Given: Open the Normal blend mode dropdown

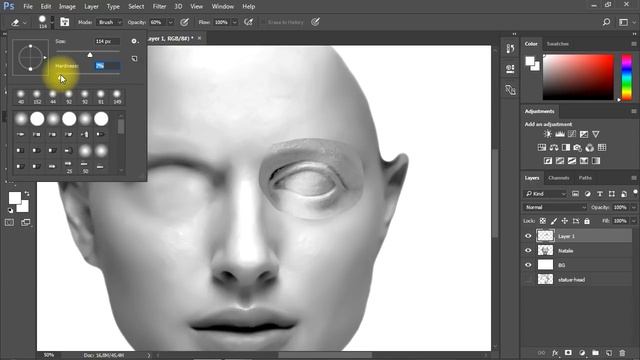Looking at the screenshot, I should pyautogui.click(x=555, y=207).
